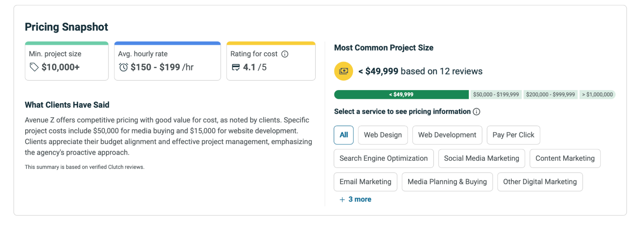The height and width of the screenshot is (229, 644).
Task: Select the Web Design service filter
Action: tap(383, 135)
